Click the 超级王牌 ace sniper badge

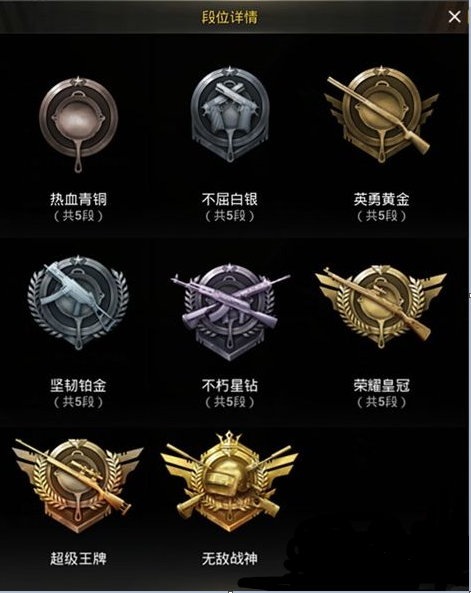pyautogui.click(x=78, y=485)
